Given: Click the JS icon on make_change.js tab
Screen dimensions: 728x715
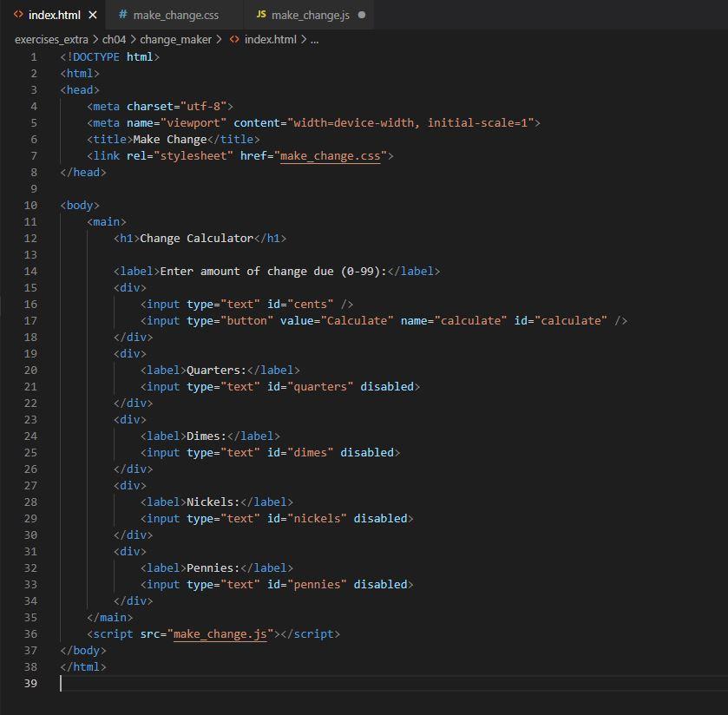Looking at the screenshot, I should click(x=261, y=15).
